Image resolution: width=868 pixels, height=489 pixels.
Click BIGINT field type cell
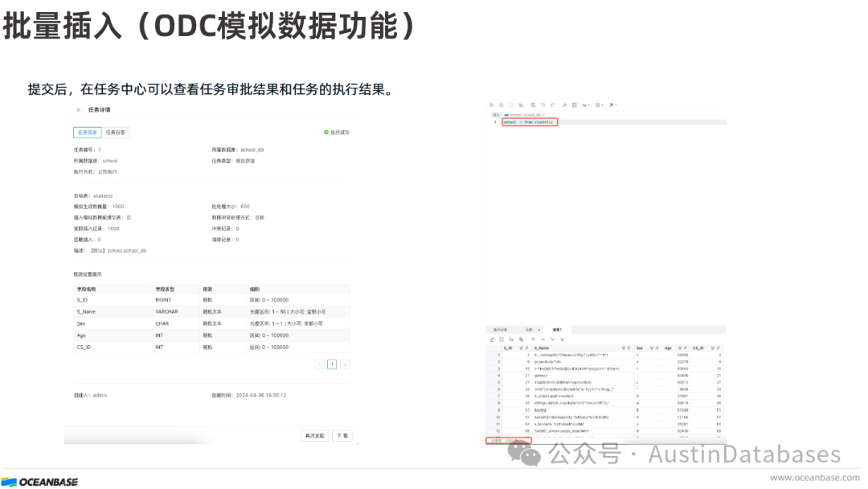point(163,300)
